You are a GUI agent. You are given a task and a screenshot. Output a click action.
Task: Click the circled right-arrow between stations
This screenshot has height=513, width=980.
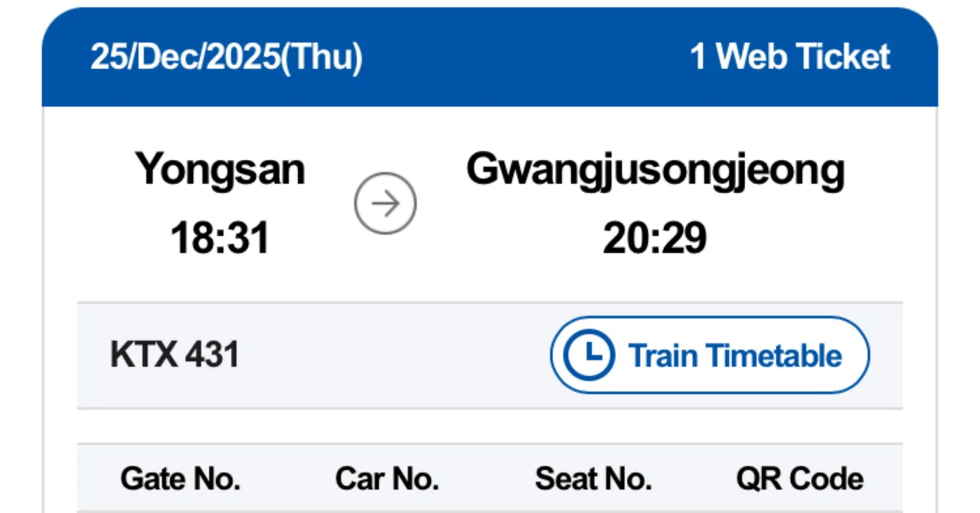pyautogui.click(x=385, y=204)
